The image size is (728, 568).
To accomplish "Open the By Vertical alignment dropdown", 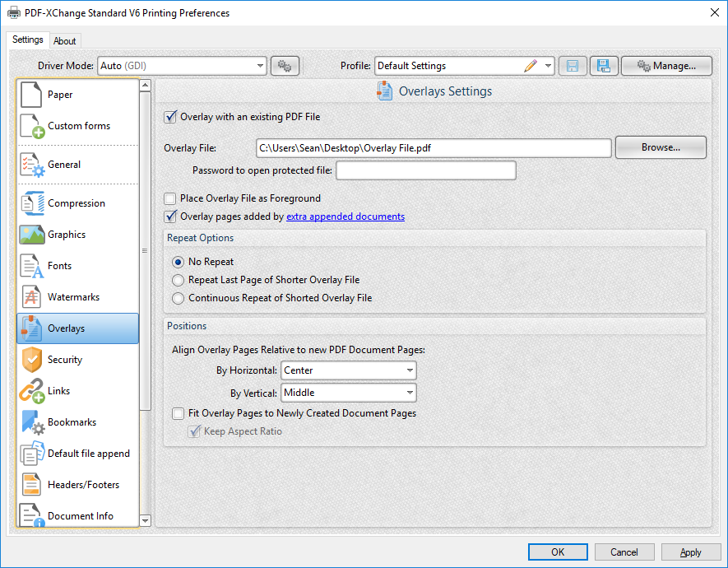I will tap(349, 393).
